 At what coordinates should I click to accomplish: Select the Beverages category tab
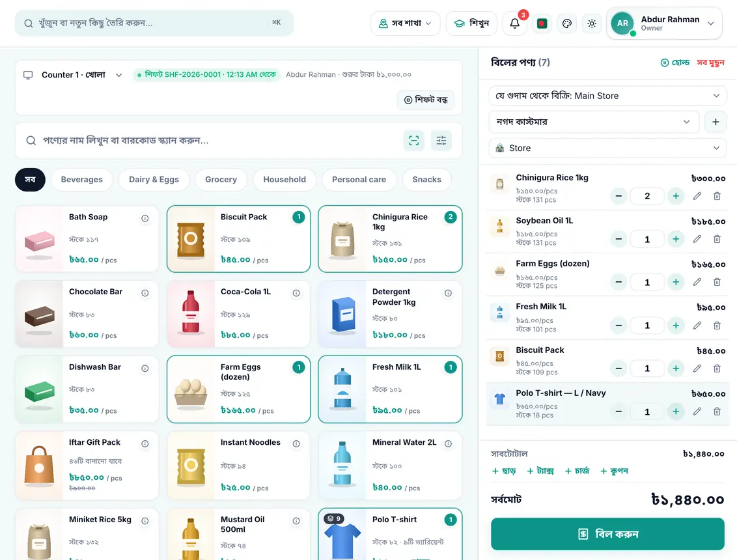(82, 180)
